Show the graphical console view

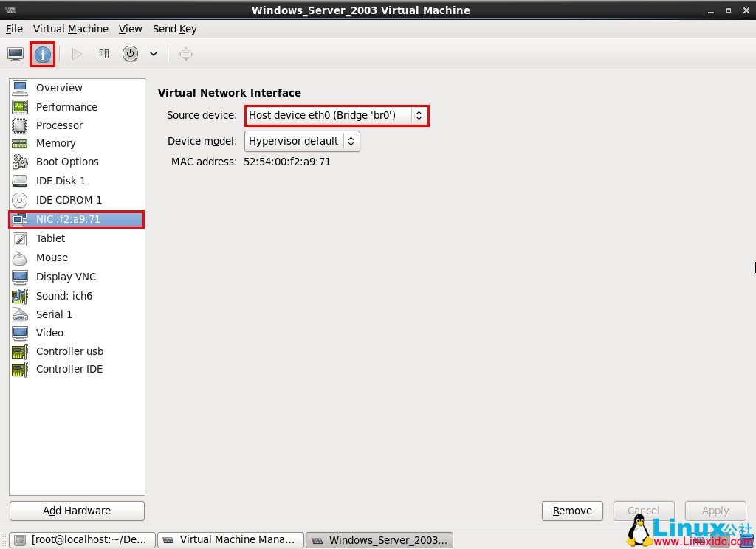tap(16, 54)
